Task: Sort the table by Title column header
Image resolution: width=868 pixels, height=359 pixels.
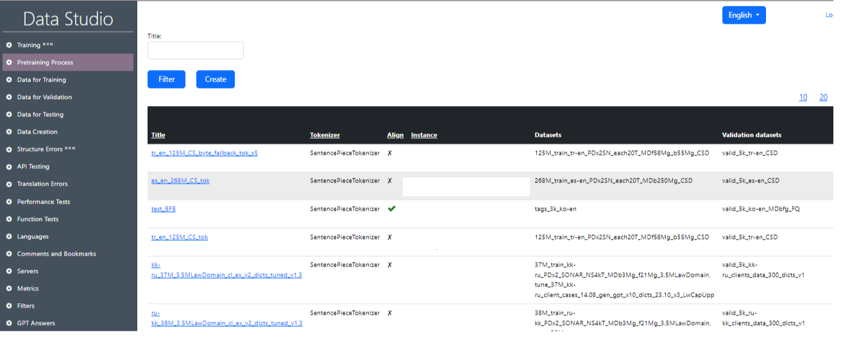Action: coord(158,135)
